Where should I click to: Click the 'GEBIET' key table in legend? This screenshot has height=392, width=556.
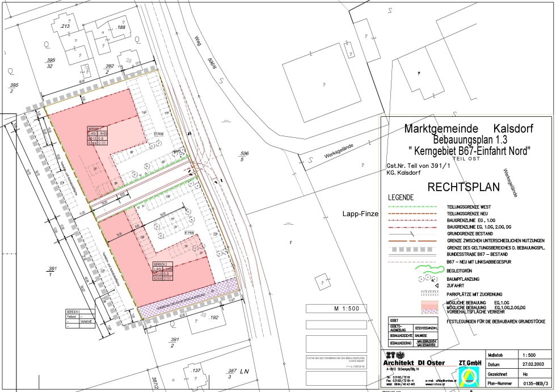pyautogui.click(x=413, y=332)
